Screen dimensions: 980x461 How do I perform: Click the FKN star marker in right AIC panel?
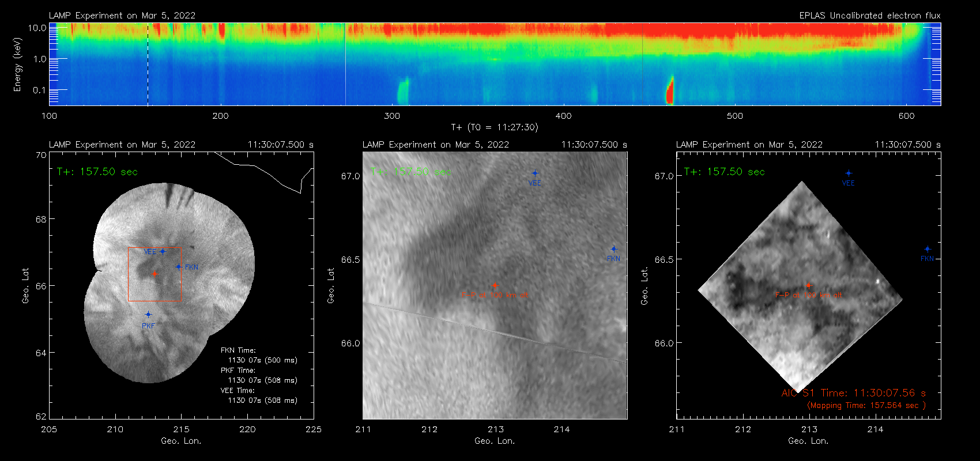coord(928,249)
